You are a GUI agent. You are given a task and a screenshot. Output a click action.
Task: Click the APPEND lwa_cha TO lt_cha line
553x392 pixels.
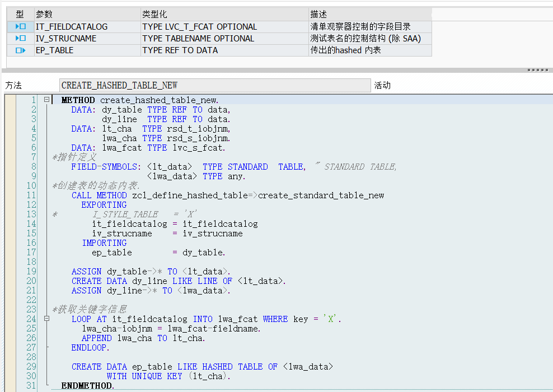143,338
